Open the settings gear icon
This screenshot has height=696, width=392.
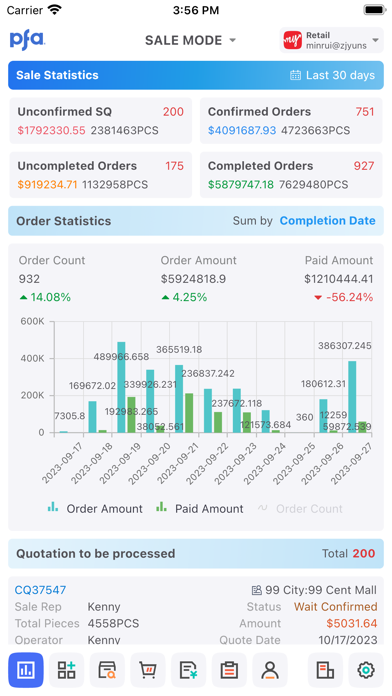(x=366, y=670)
